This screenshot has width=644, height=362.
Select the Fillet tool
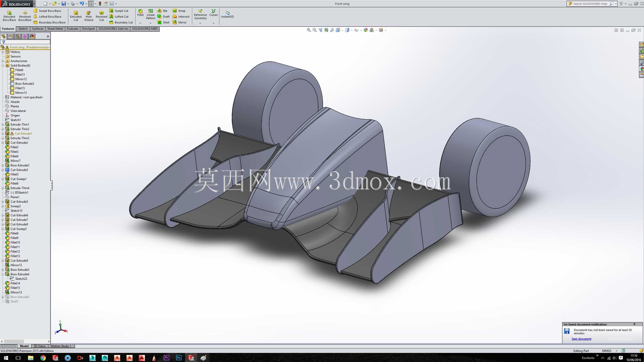(140, 13)
